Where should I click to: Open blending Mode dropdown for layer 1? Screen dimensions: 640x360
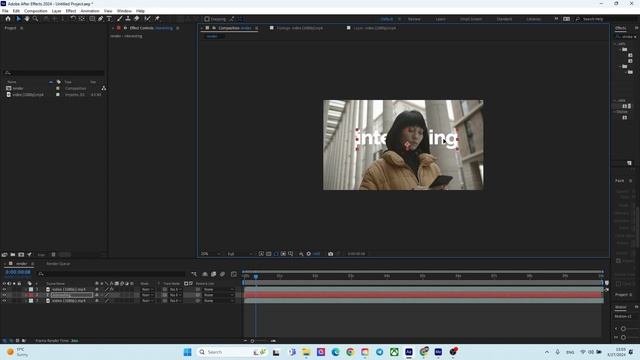click(147, 289)
